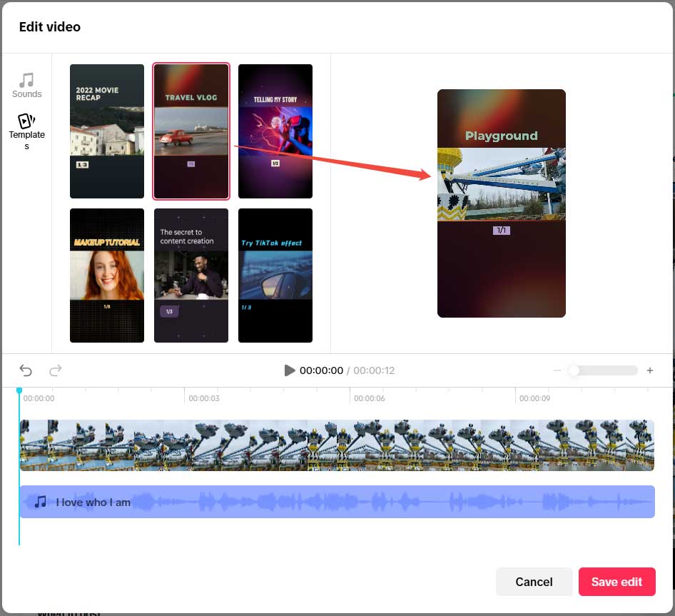Zoom in the timeline with the plus icon

coord(650,370)
